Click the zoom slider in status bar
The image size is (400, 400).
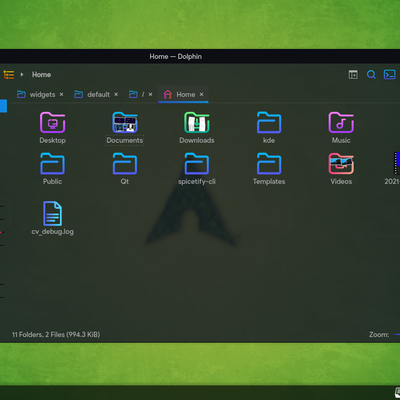(396, 334)
